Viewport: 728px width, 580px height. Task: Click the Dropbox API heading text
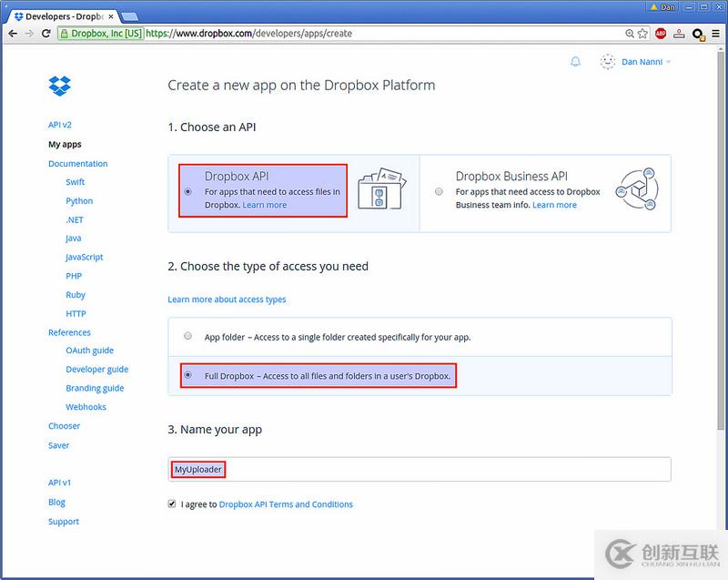[237, 177]
